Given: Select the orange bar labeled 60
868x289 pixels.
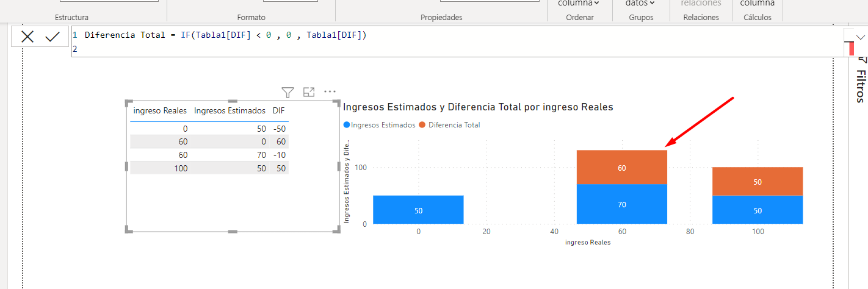Looking at the screenshot, I should click(x=622, y=167).
